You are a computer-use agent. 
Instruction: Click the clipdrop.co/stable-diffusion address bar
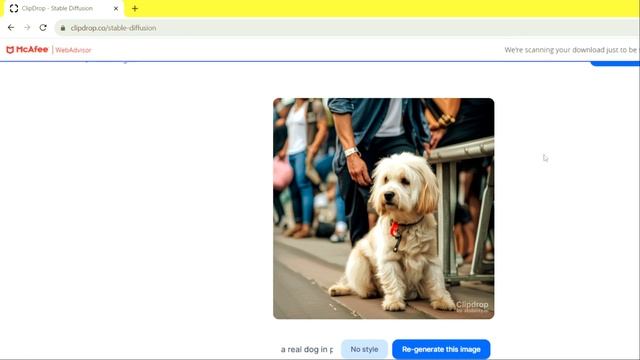[x=347, y=28]
